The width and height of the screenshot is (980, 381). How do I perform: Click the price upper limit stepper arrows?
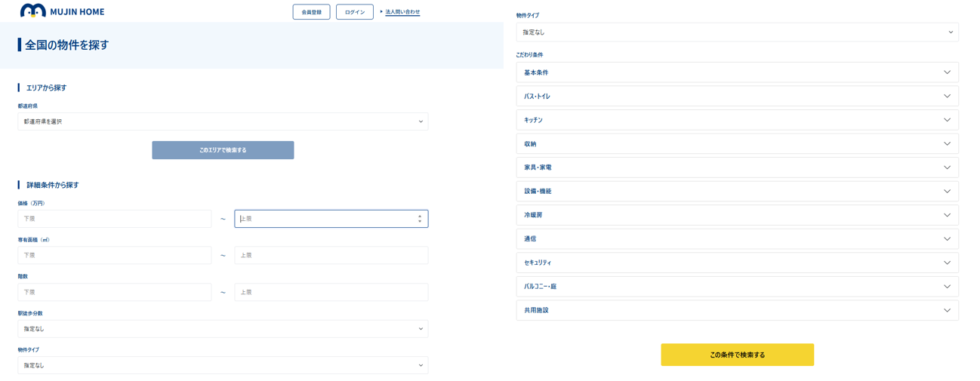coord(420,219)
